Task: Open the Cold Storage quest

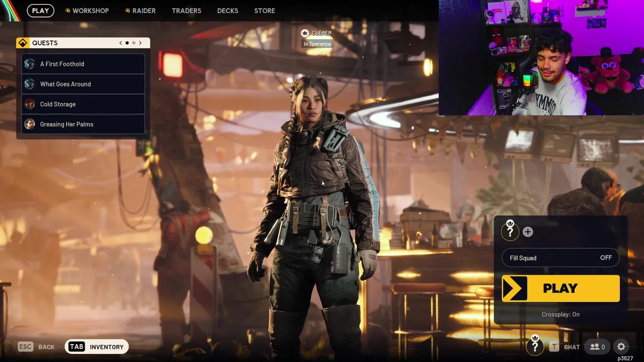Action: click(83, 104)
